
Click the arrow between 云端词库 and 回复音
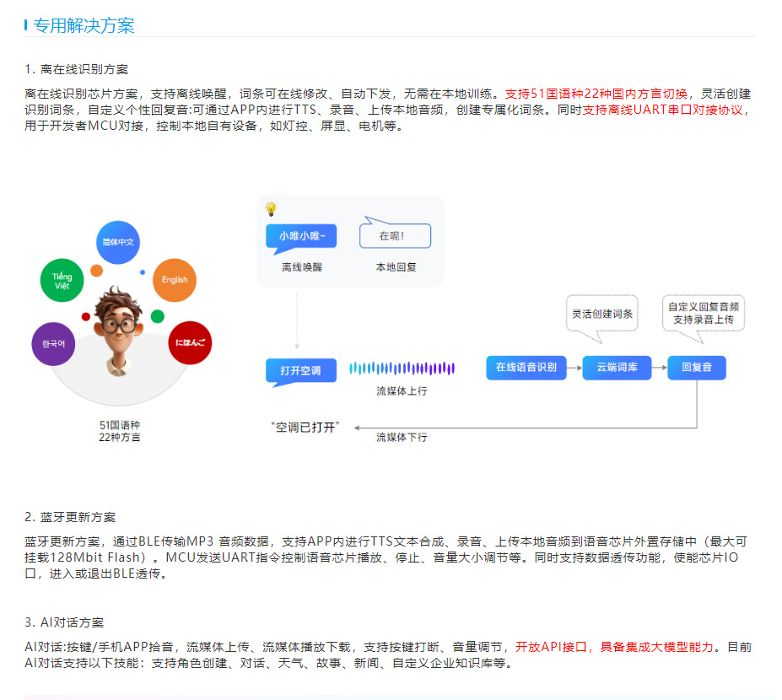pyautogui.click(x=660, y=368)
